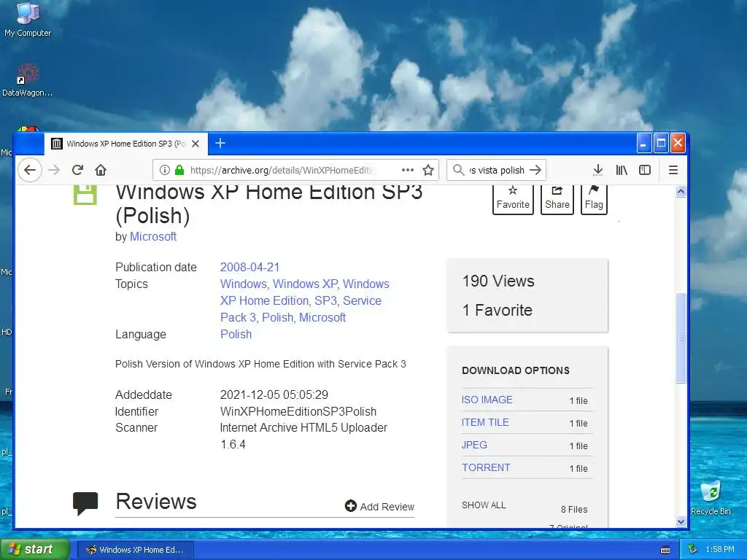
Task: Click the Favorite star button
Action: [513, 198]
